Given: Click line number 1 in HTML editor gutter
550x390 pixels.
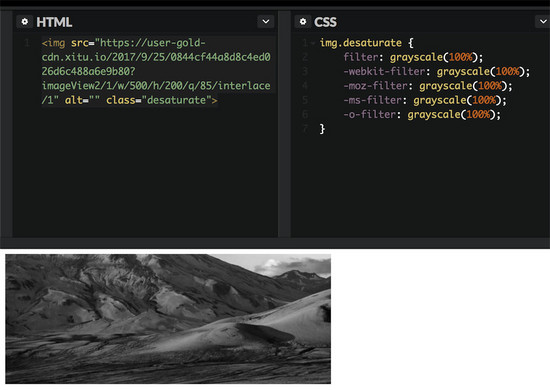Looking at the screenshot, I should pyautogui.click(x=27, y=43).
